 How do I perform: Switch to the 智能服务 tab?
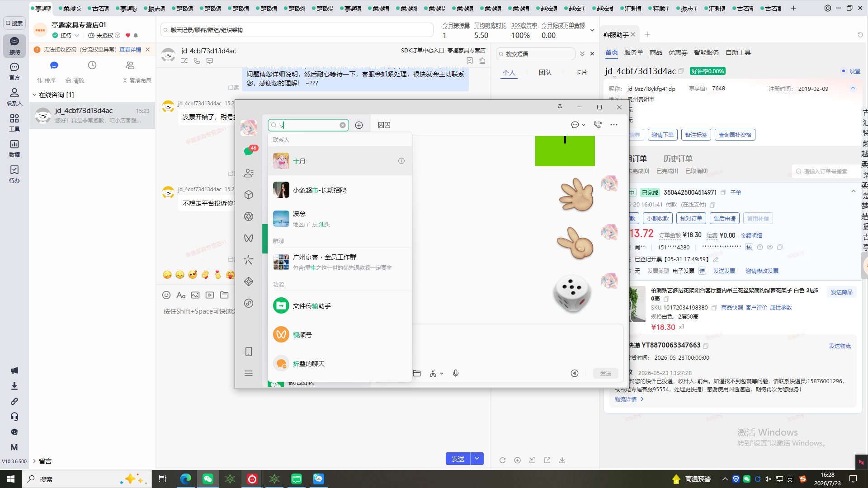tap(706, 52)
